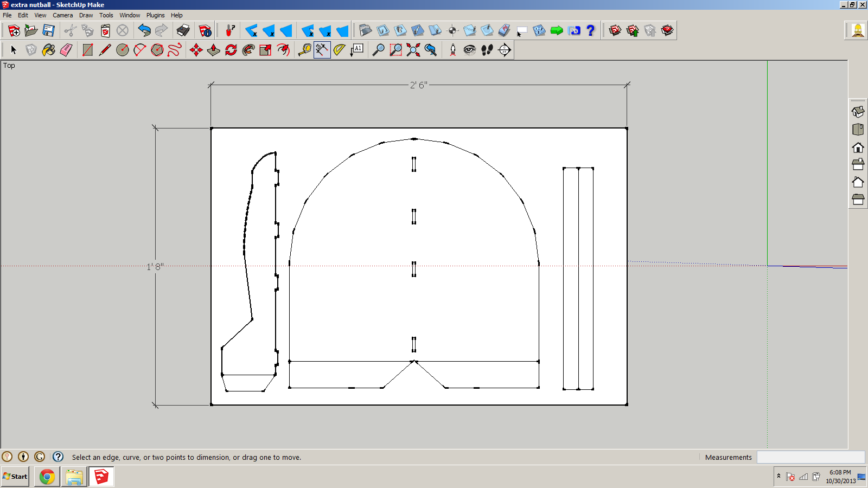Click the Move tool icon
Screen dimensions: 868x488
pos(196,50)
